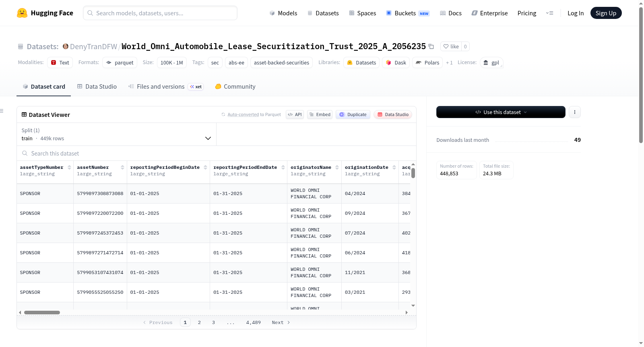Click the 100K - 1M size tag
Image resolution: width=644 pixels, height=347 pixels.
tap(171, 62)
